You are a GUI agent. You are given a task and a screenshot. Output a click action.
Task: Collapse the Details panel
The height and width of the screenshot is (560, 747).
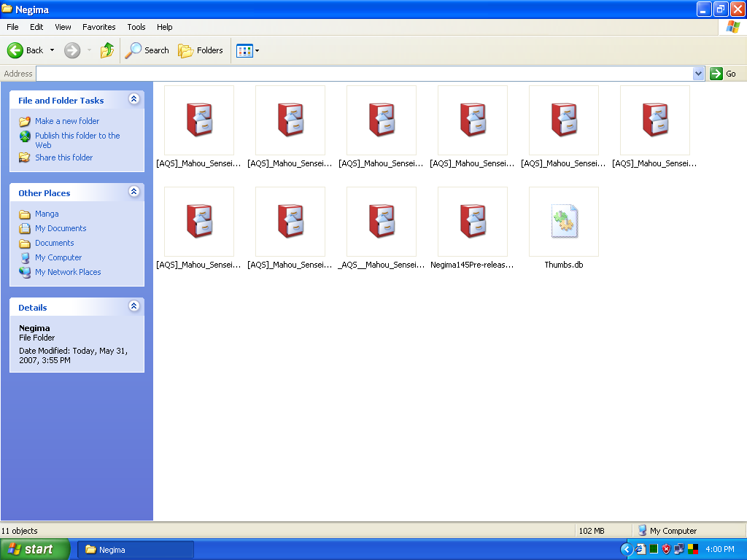tap(134, 306)
